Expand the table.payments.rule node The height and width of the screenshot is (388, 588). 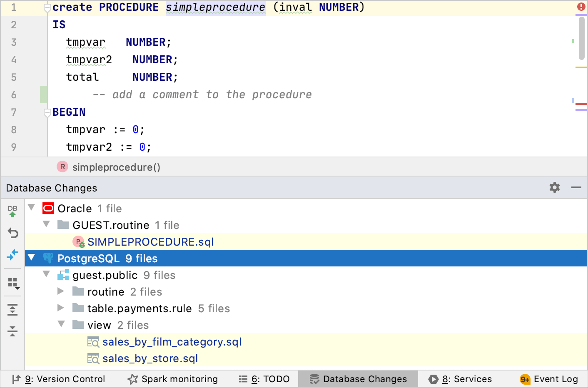[61, 308]
